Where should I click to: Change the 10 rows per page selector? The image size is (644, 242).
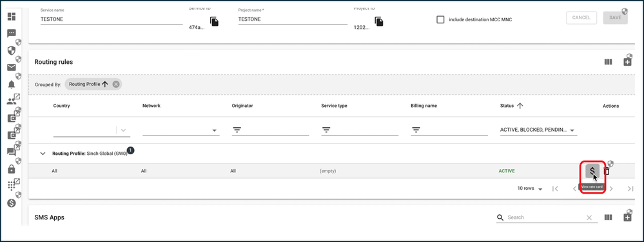click(x=530, y=188)
